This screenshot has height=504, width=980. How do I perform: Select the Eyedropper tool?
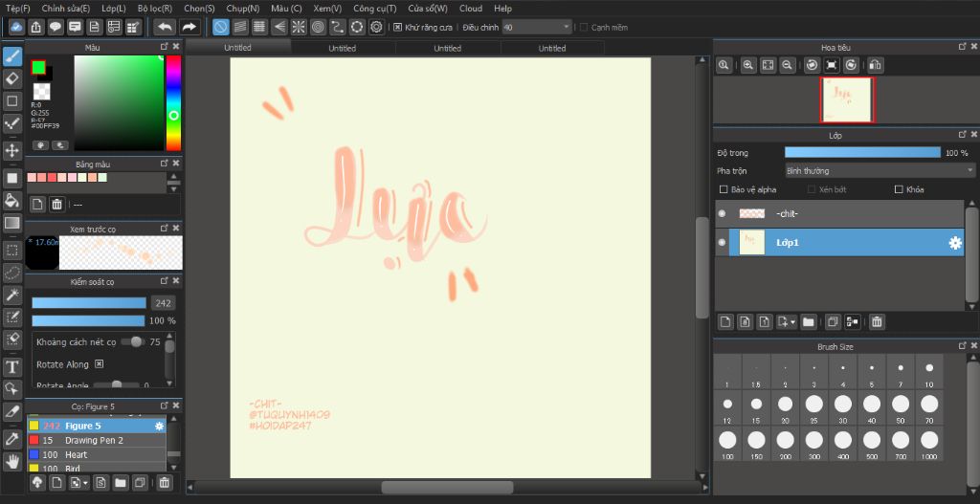11,439
